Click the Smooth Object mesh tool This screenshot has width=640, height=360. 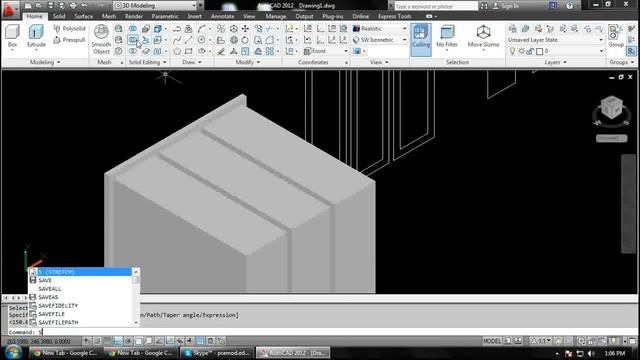pyautogui.click(x=101, y=39)
